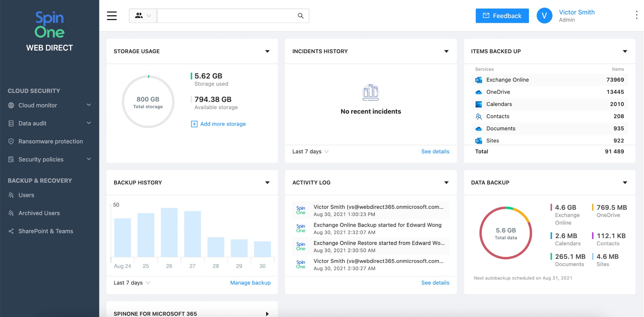644x317 pixels.
Task: Open the hamburger navigation menu
Action: [x=112, y=16]
